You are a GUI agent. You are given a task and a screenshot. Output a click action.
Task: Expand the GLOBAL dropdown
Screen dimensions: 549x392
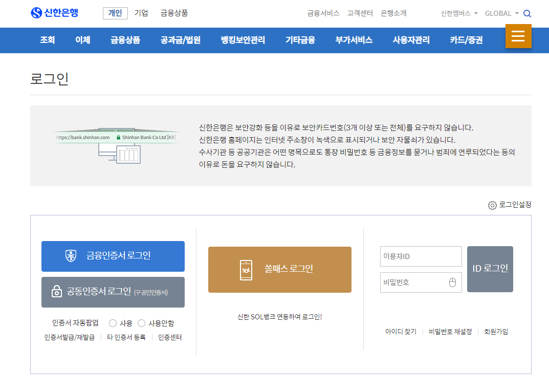pos(502,13)
